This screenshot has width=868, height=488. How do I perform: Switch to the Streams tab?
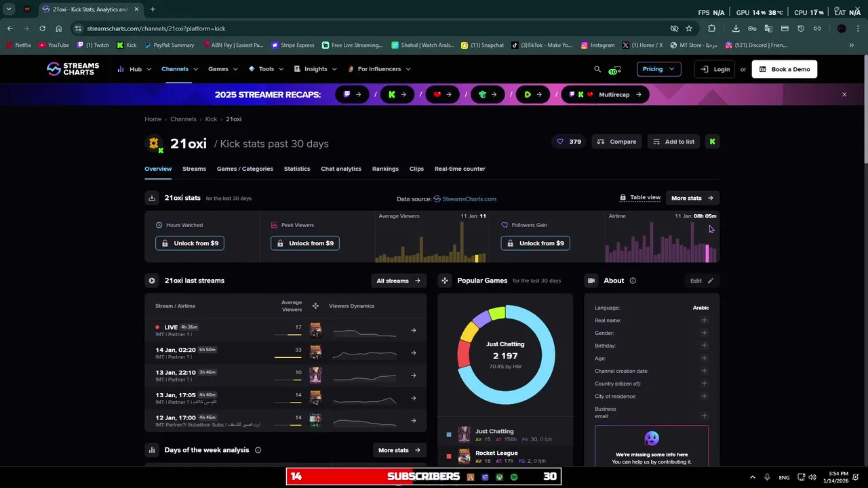click(x=194, y=169)
